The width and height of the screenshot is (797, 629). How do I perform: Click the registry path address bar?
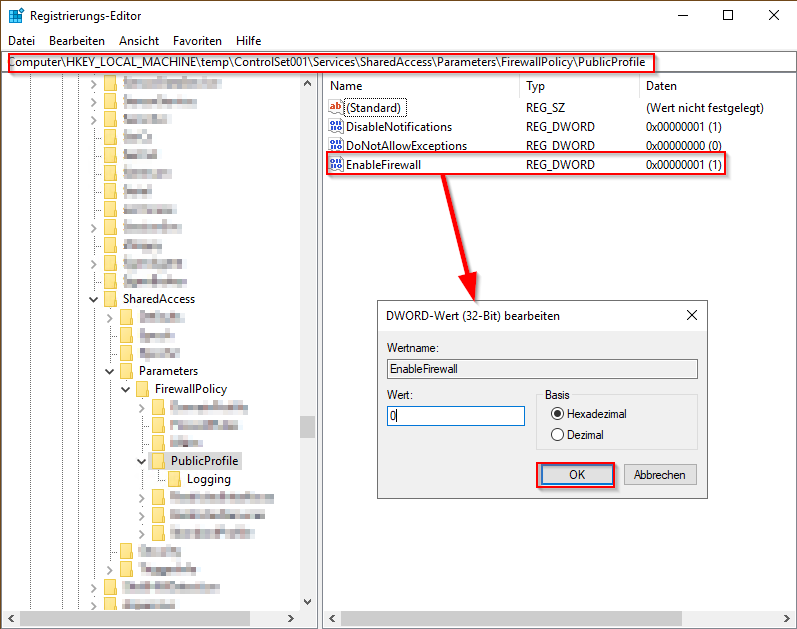click(x=398, y=62)
